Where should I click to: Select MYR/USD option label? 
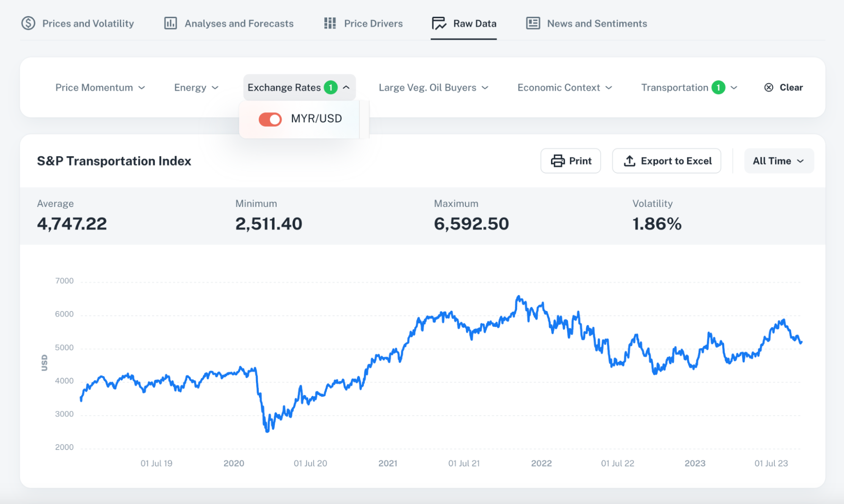(x=317, y=119)
